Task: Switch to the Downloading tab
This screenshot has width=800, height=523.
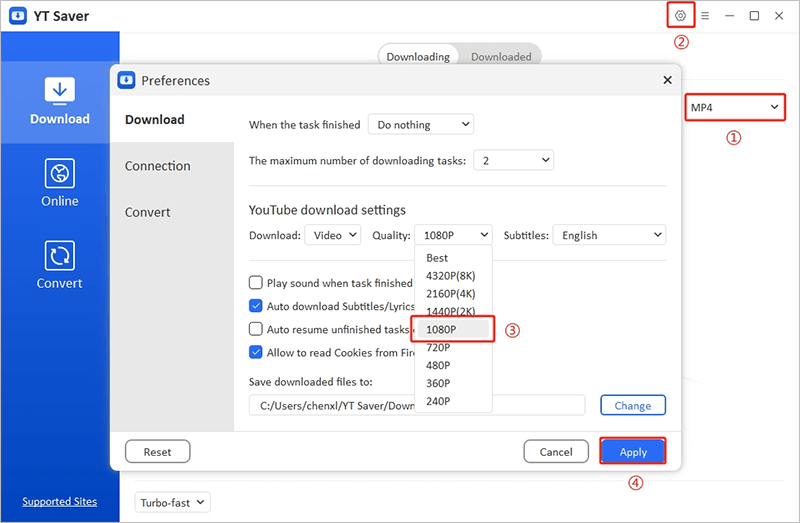Action: click(418, 56)
